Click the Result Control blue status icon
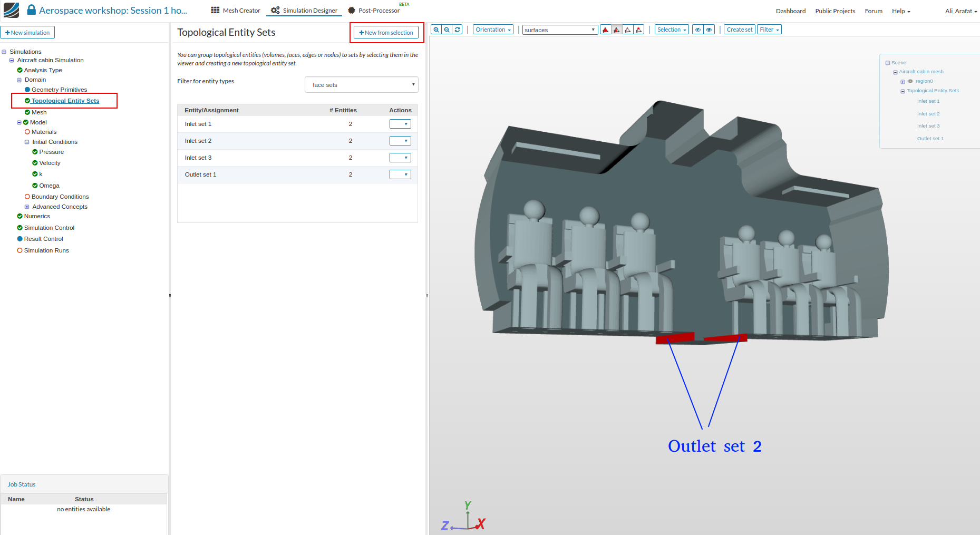 click(x=20, y=239)
